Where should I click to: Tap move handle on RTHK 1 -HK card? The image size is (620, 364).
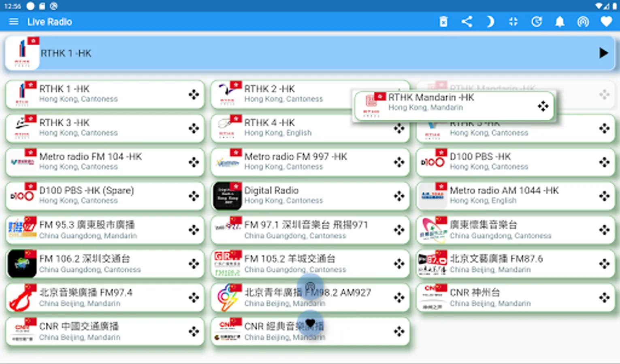194,95
